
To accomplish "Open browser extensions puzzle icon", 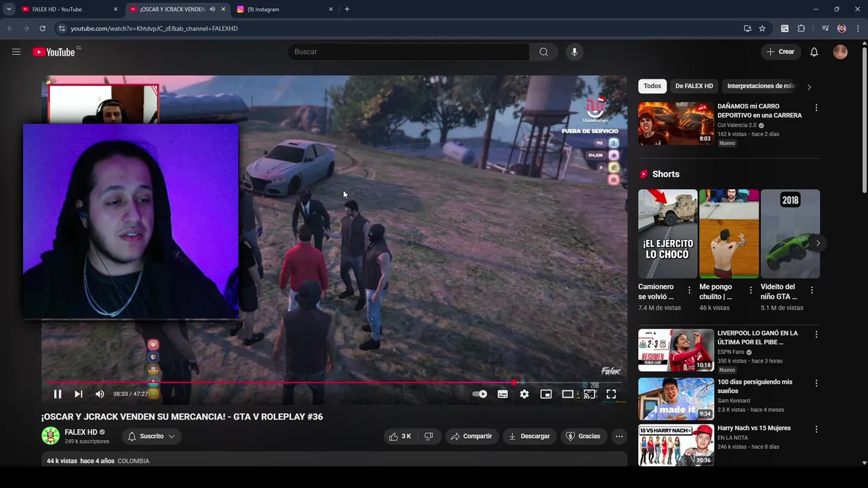I will (x=801, y=28).
